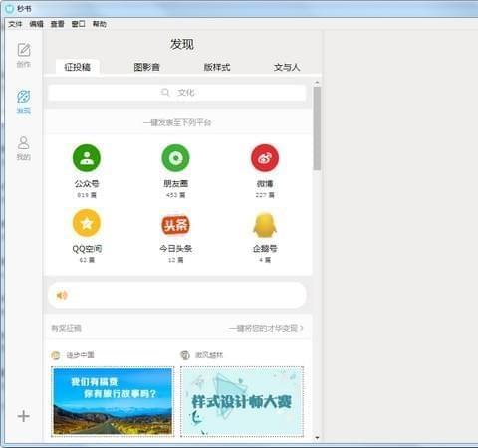Click the 今日头条 label text
The height and width of the screenshot is (448, 478).
point(176,249)
